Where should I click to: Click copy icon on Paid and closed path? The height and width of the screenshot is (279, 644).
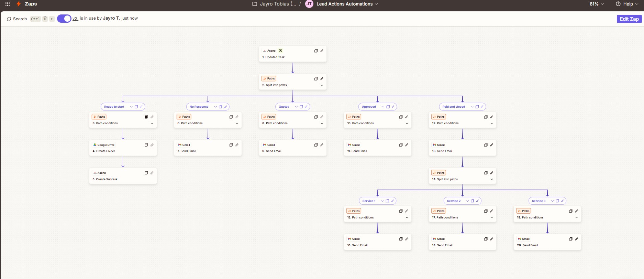477,107
